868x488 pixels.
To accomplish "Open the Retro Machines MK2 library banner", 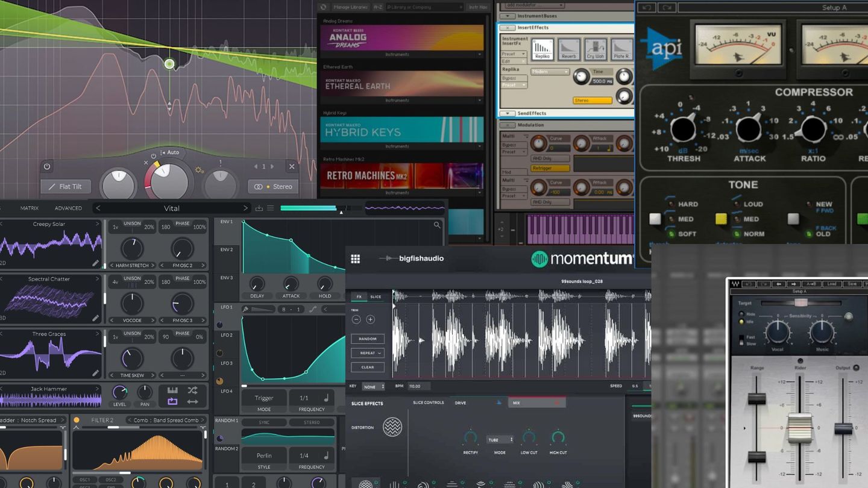I will pyautogui.click(x=402, y=176).
